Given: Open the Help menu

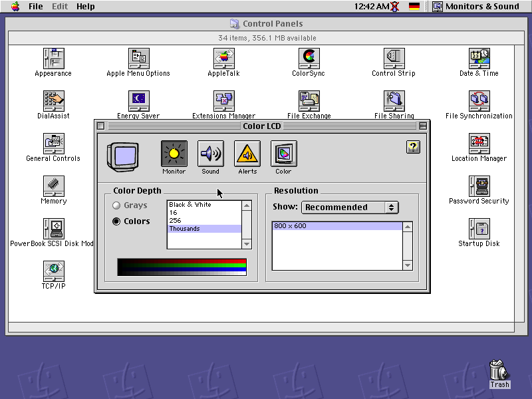Looking at the screenshot, I should click(x=86, y=7).
